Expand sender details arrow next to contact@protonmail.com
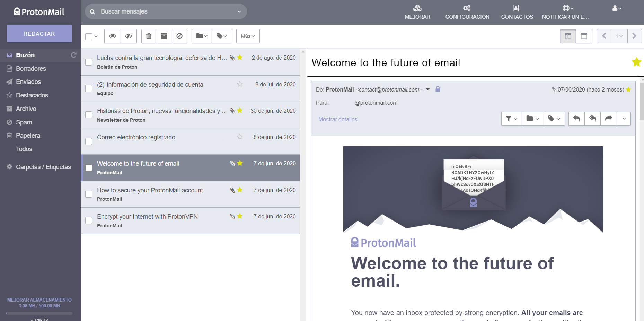Image resolution: width=644 pixels, height=321 pixels. (x=428, y=89)
